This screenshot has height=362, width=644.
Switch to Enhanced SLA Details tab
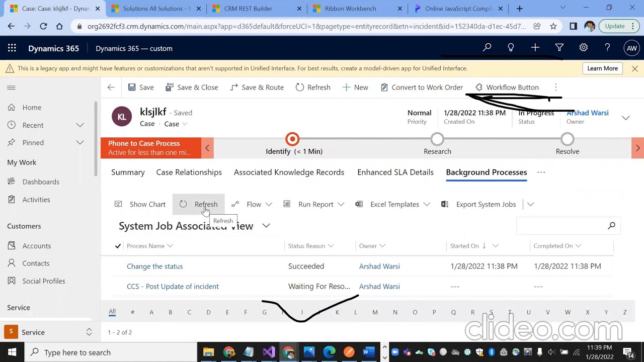[x=395, y=172]
